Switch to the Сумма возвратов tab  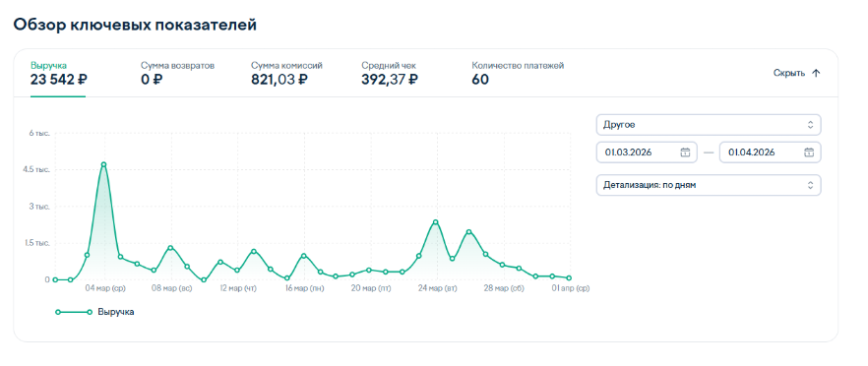pos(177,73)
